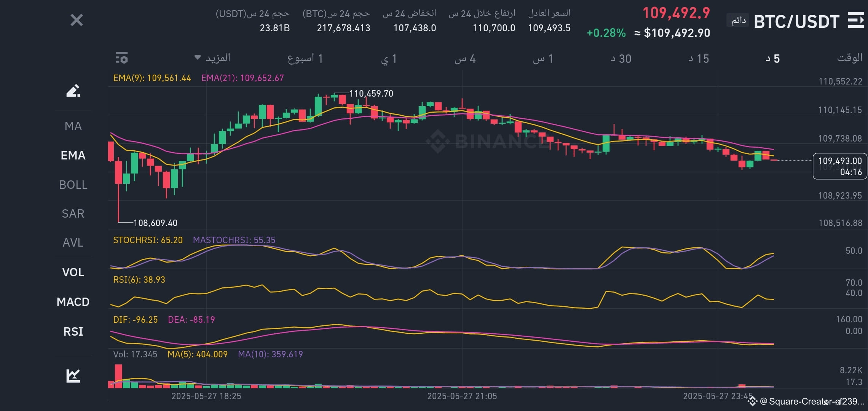Click the mark price 109,493.5
This screenshot has width=868, height=411.
549,28
